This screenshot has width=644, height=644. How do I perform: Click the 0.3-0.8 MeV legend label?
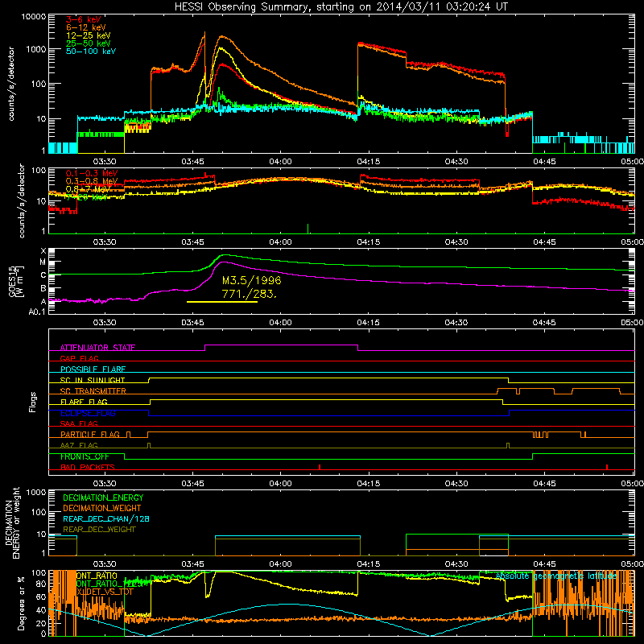click(92, 181)
